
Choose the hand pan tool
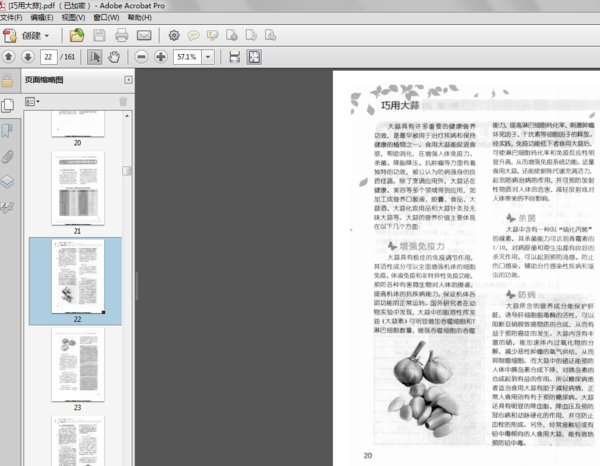(114, 57)
